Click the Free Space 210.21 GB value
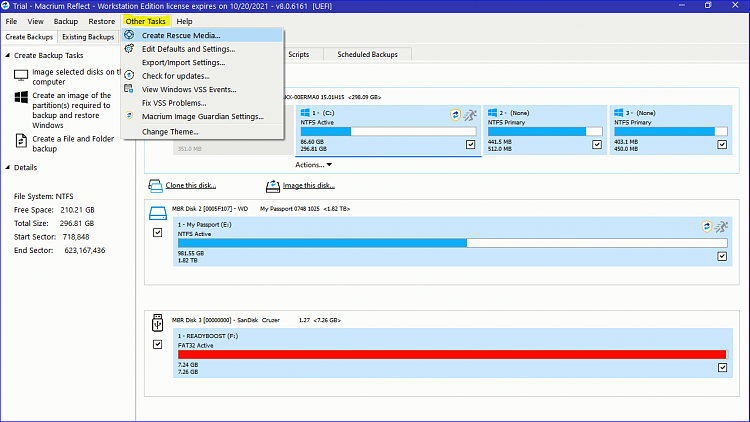 [x=77, y=210]
